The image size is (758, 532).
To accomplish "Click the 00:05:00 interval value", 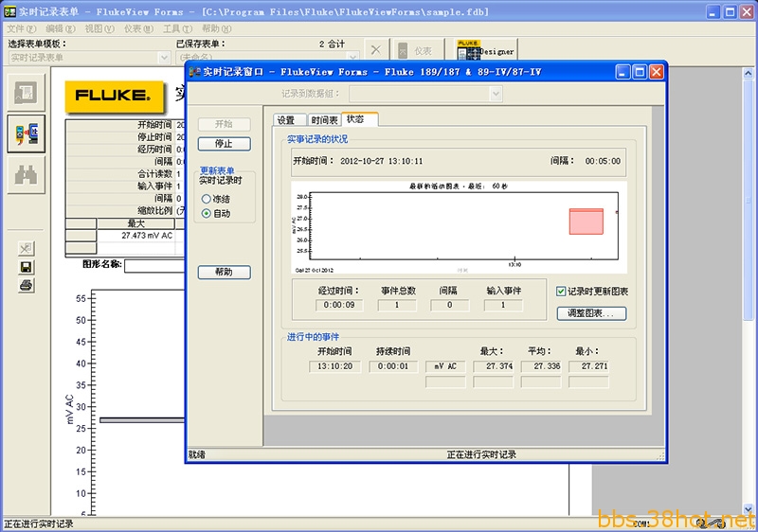I will coord(603,161).
